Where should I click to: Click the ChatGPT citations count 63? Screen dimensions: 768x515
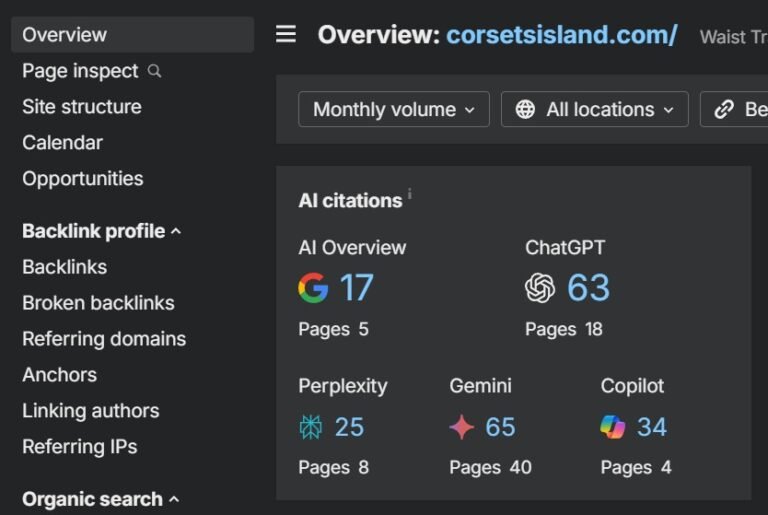point(588,288)
